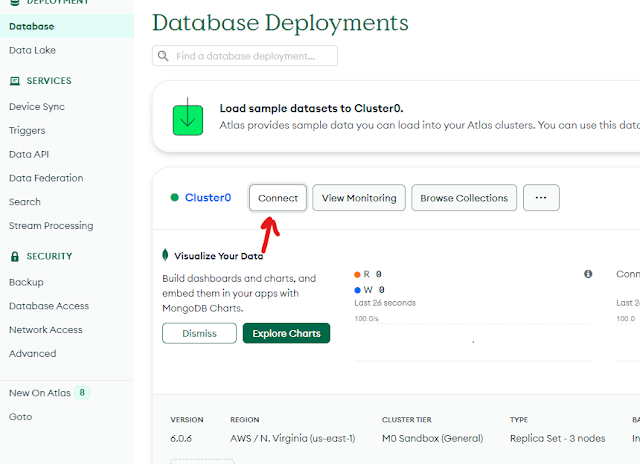Viewport: 640px width, 464px height.
Task: Click Explore Charts button
Action: pyautogui.click(x=287, y=333)
